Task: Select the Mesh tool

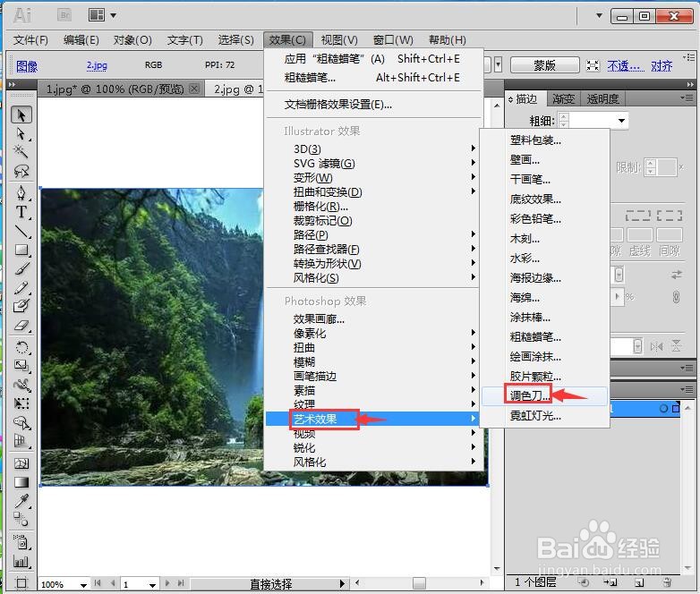Action: 21,463
